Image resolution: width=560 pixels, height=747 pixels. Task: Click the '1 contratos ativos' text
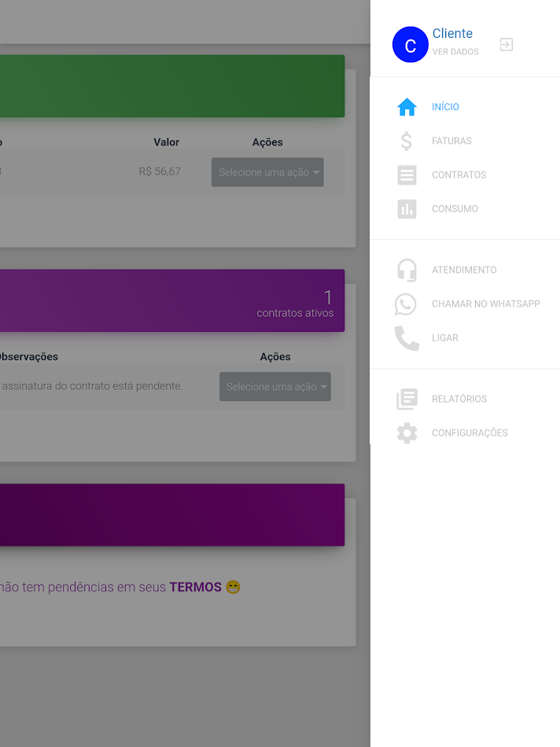click(x=295, y=304)
